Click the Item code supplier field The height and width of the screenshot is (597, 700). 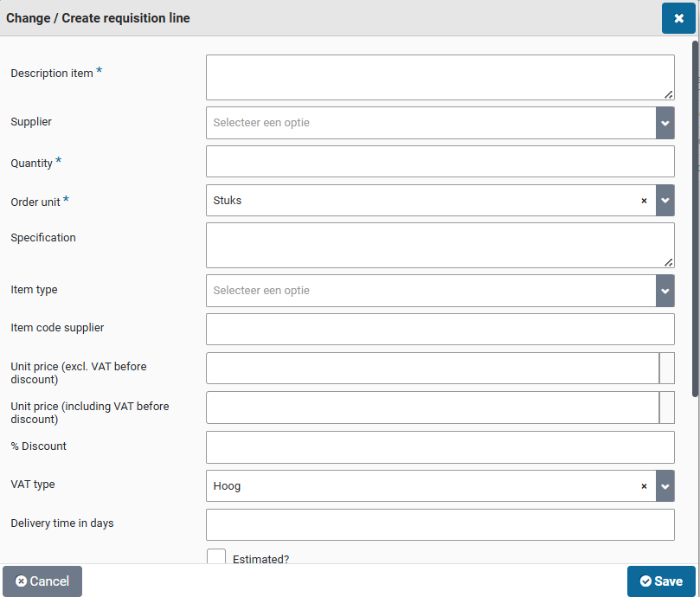(x=440, y=330)
